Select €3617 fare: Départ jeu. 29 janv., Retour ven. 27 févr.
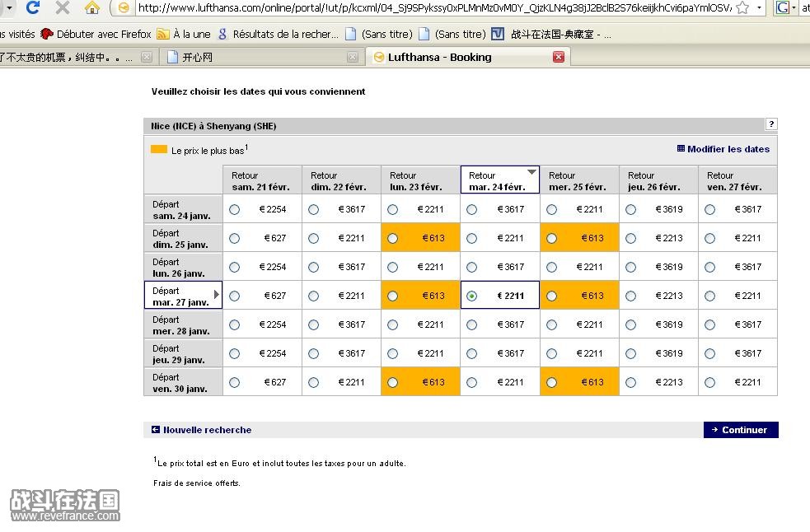The height and width of the screenshot is (532, 810). coord(710,354)
